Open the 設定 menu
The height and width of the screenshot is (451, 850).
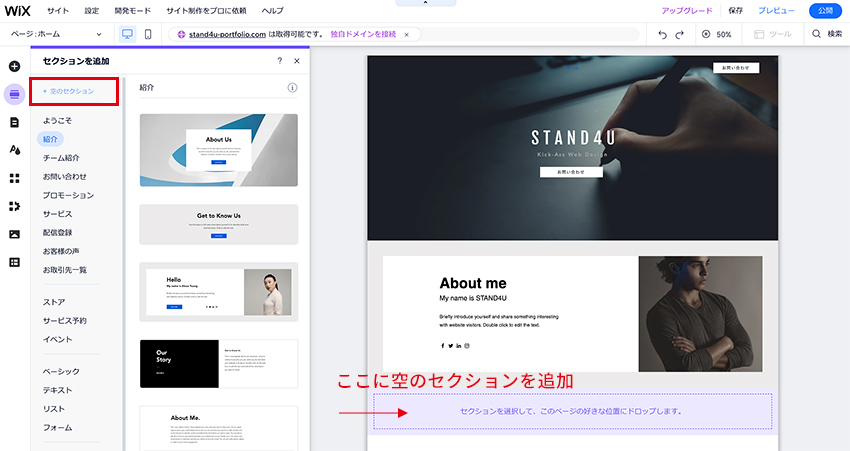(92, 10)
